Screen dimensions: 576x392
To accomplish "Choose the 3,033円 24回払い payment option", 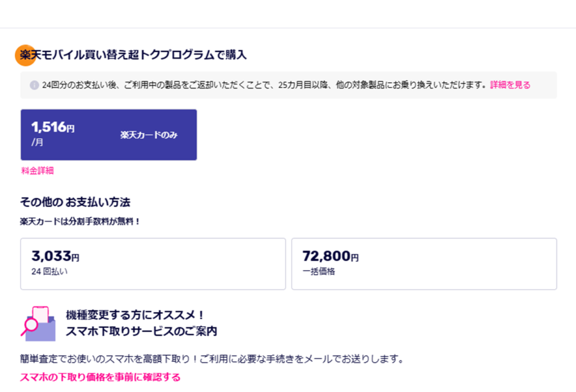I will tap(153, 264).
